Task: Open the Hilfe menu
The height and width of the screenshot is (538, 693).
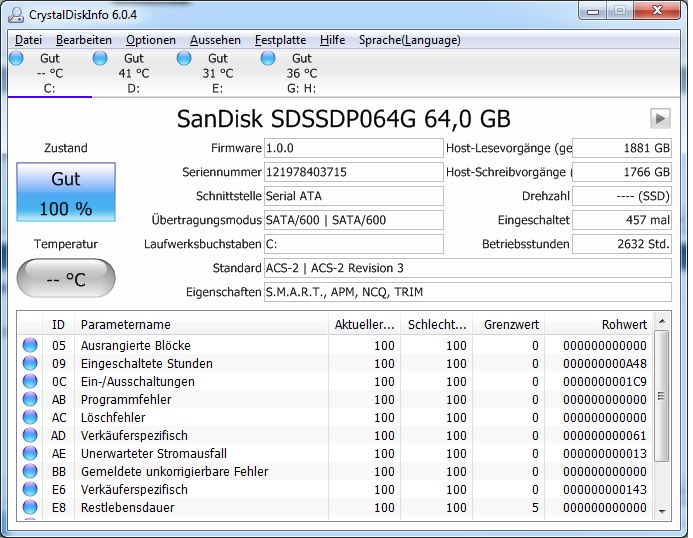Action: pos(332,40)
